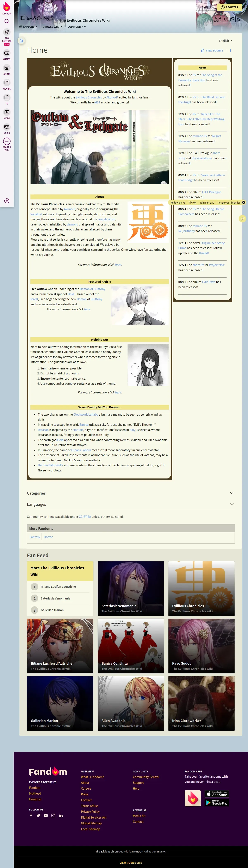
Task: Open Allen Avadonia fan feed card
Action: pyautogui.click(x=131, y=703)
